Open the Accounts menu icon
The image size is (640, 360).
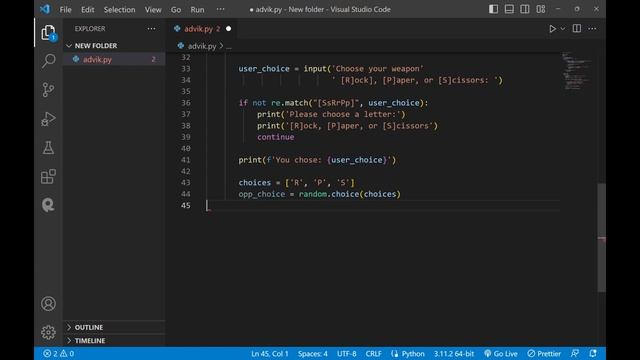tap(48, 304)
